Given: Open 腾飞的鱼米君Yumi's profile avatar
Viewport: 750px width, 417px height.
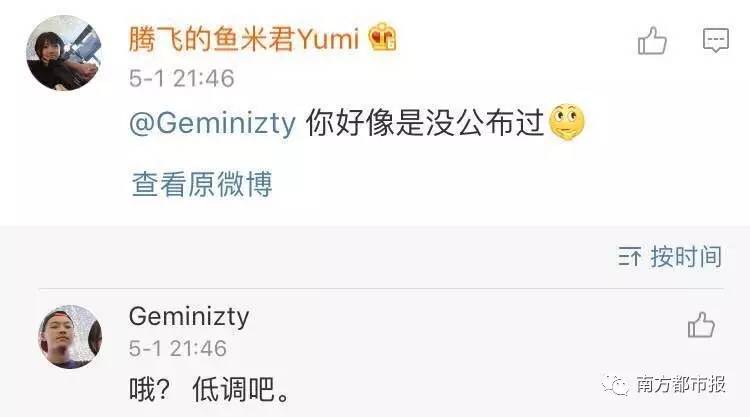Looking at the screenshot, I should [x=64, y=53].
